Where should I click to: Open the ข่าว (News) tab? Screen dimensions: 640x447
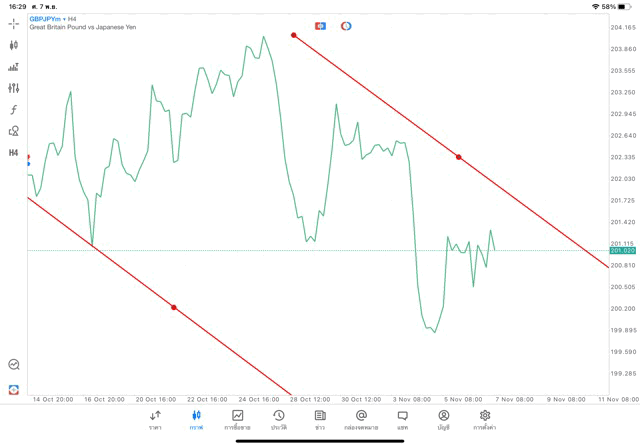(320, 419)
